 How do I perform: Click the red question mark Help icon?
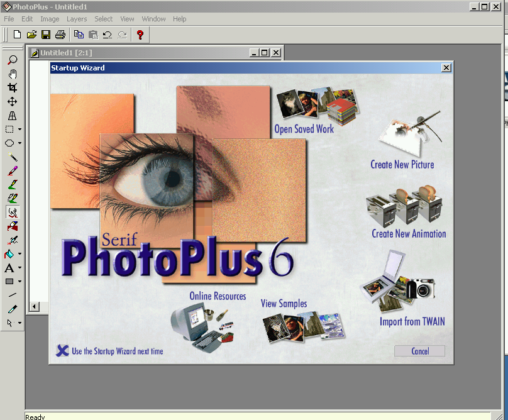[x=140, y=35]
